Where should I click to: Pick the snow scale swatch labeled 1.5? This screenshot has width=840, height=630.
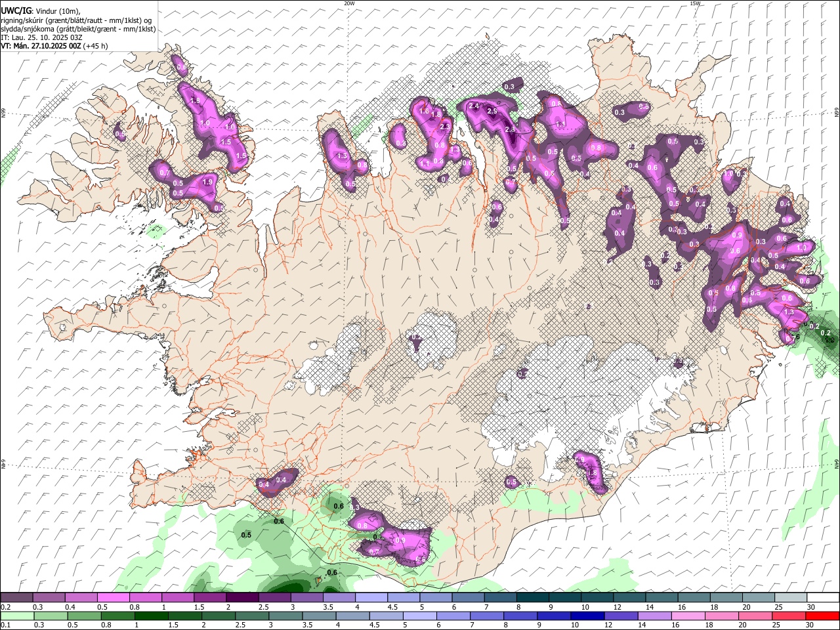(x=210, y=598)
